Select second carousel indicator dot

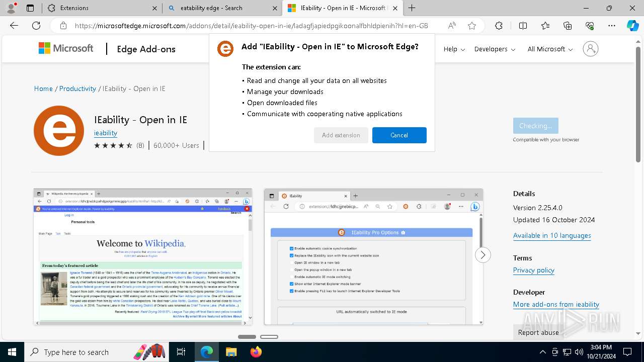coord(269,337)
